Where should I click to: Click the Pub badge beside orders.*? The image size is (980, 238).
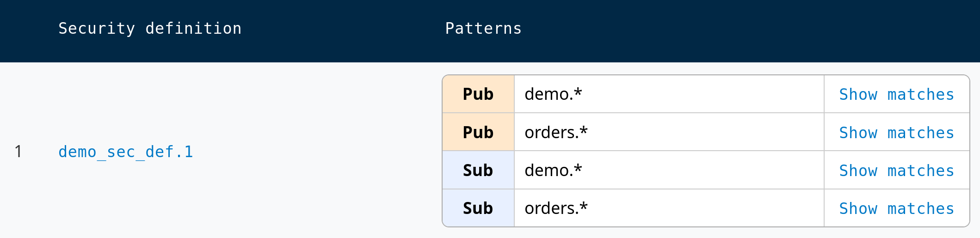coord(478,133)
